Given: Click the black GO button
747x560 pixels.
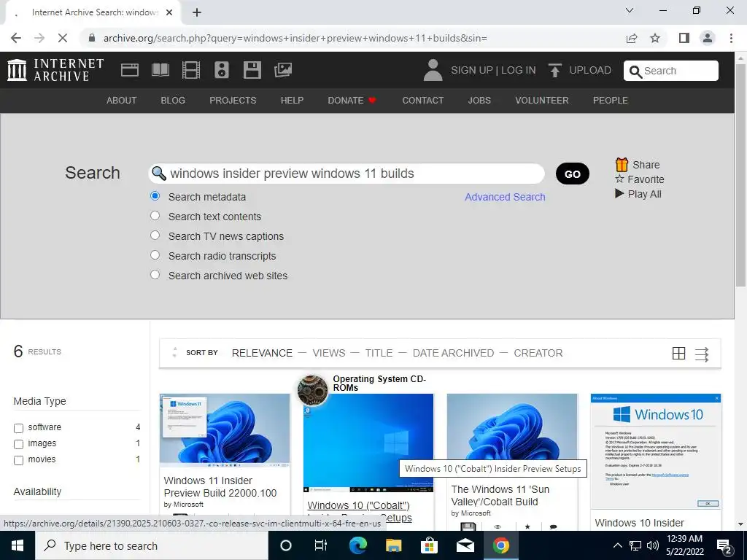Looking at the screenshot, I should click(x=572, y=174).
